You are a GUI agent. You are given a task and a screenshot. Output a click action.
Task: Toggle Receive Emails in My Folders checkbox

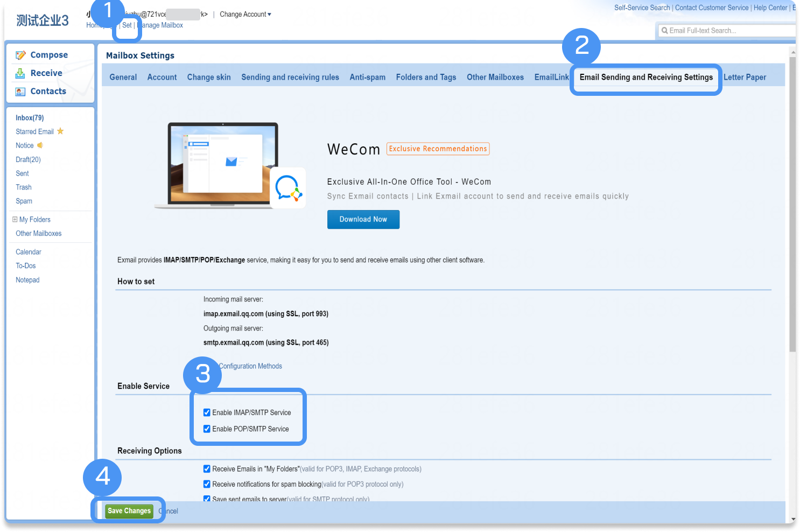coord(207,469)
